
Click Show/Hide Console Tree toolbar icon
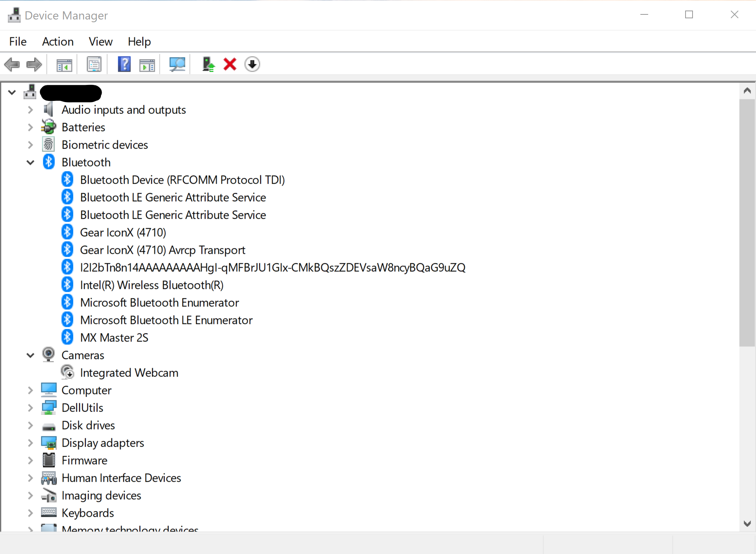pos(64,64)
